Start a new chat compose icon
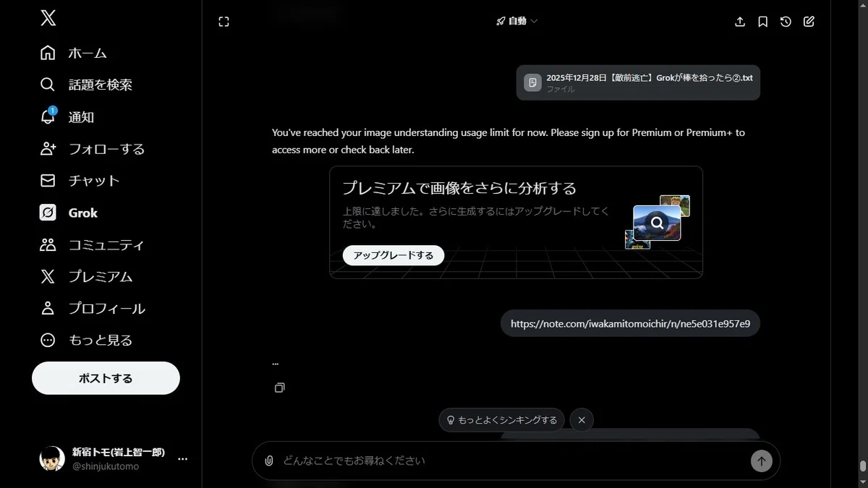Image resolution: width=868 pixels, height=488 pixels. pyautogui.click(x=809, y=22)
